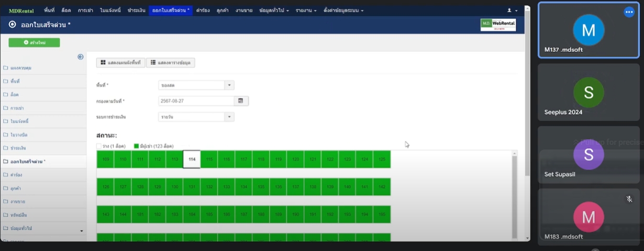Open the ตั้งค่าข้อมูลระบบ menu
The height and width of the screenshot is (251, 644).
click(343, 10)
